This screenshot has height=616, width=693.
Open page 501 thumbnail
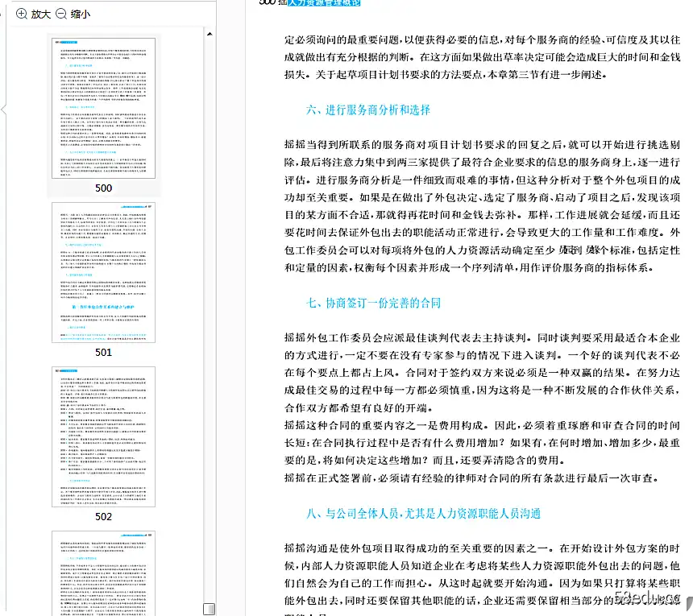pos(103,272)
